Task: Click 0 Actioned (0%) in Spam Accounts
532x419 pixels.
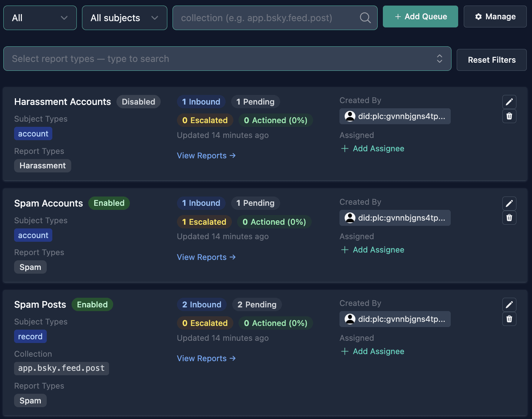Action: tap(274, 222)
